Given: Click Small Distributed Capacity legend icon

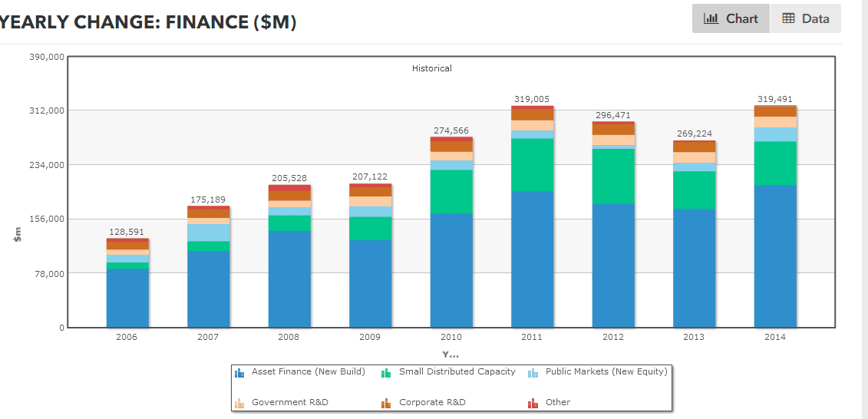Looking at the screenshot, I should click(386, 373).
